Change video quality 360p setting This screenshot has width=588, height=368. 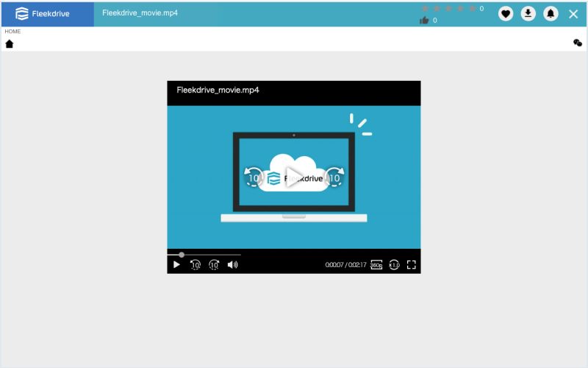pyautogui.click(x=376, y=265)
